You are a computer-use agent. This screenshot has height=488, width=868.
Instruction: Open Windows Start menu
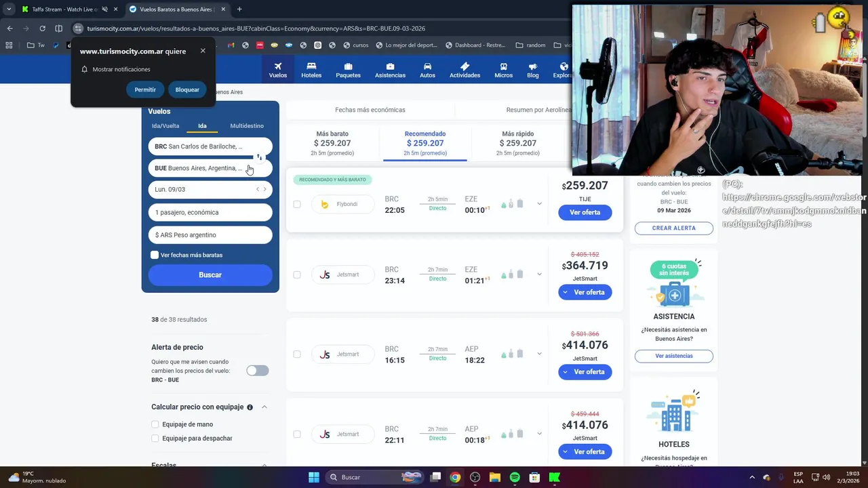[314, 477]
